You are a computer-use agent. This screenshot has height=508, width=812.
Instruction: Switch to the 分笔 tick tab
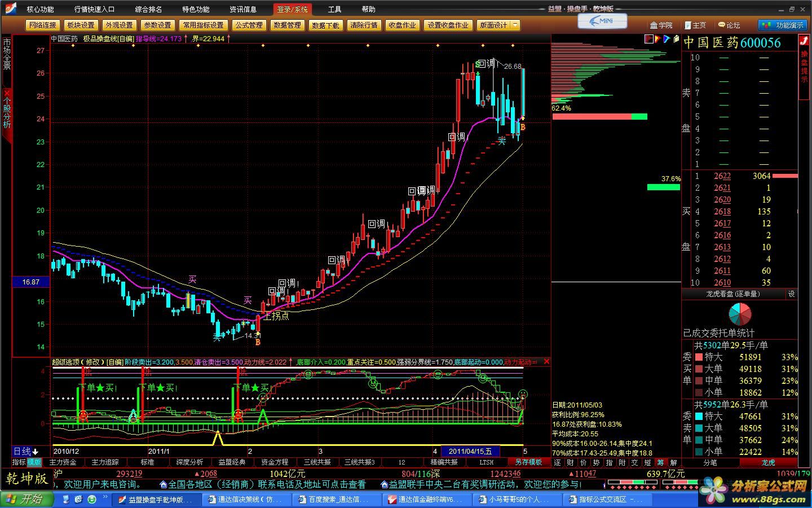[x=710, y=463]
